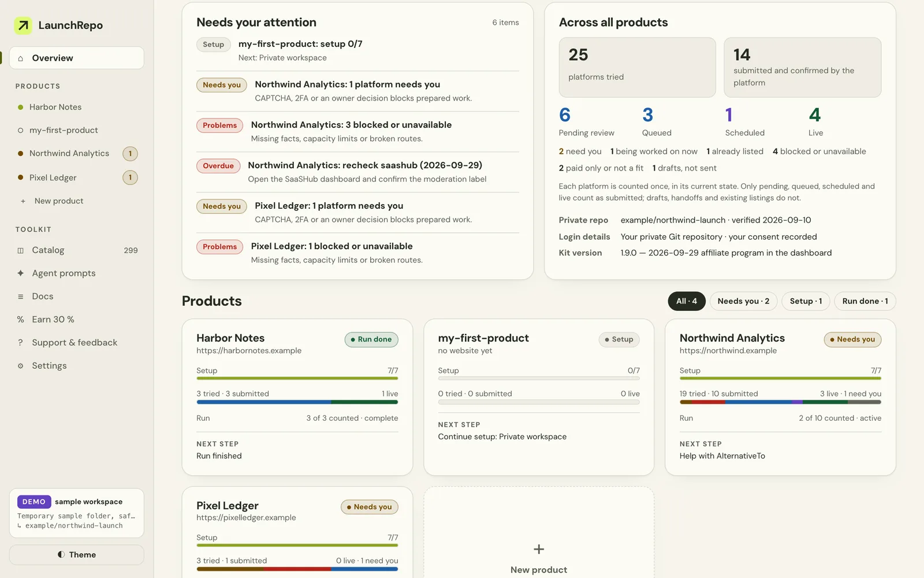
Task: Click the 14 submitted and confirmed tile
Action: [803, 68]
